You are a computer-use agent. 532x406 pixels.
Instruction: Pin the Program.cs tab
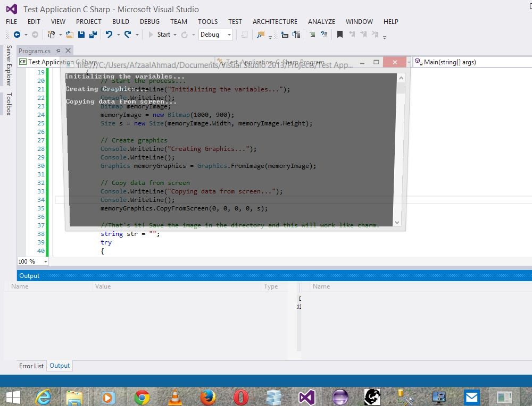point(59,50)
